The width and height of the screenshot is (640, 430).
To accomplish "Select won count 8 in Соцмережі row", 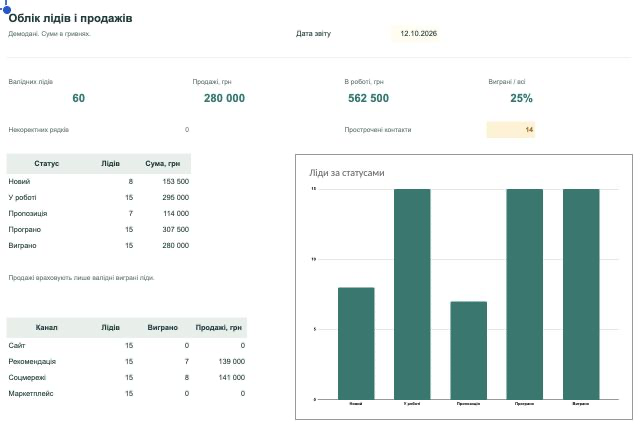I will (187, 378).
